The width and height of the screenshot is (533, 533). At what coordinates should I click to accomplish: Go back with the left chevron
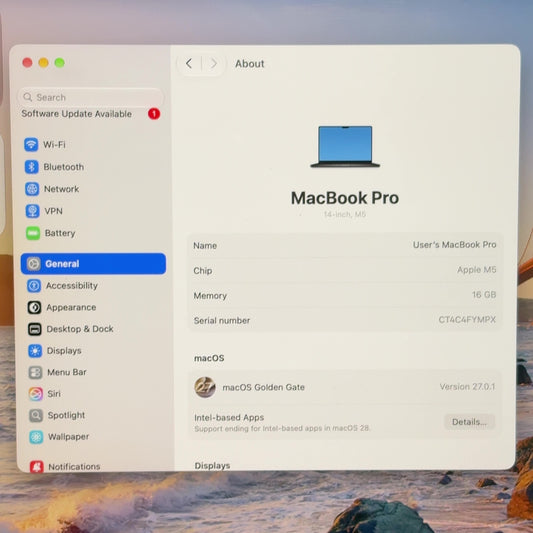point(189,63)
